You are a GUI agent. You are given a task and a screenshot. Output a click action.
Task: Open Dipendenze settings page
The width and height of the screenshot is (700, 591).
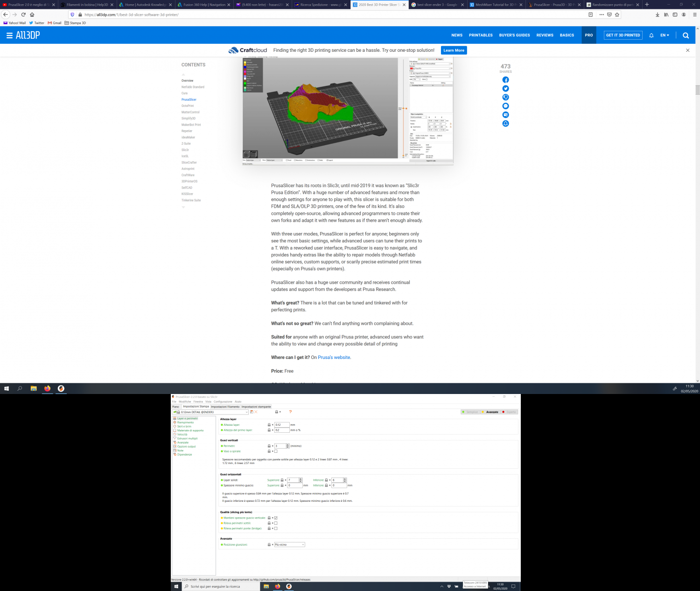[184, 455]
